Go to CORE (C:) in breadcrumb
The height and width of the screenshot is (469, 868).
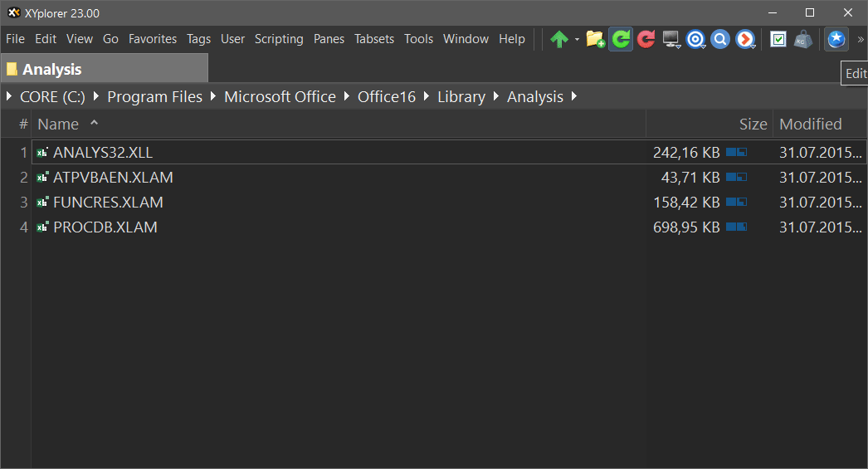[x=52, y=97]
